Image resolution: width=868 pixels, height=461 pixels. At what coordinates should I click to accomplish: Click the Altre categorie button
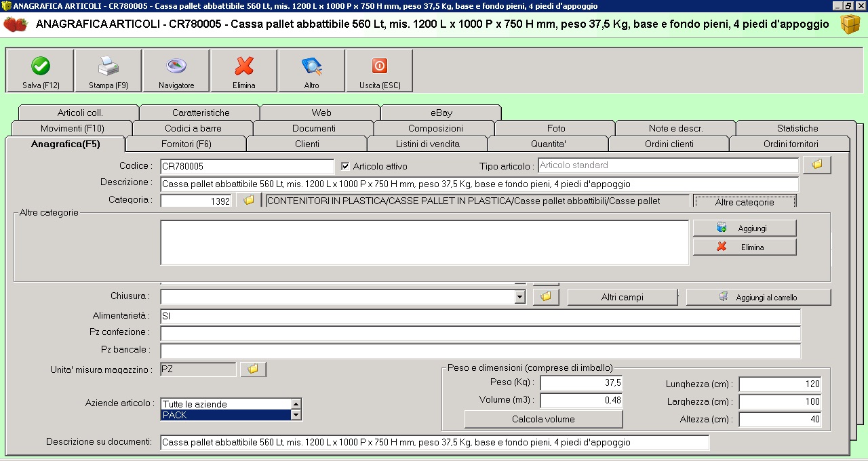[745, 201]
